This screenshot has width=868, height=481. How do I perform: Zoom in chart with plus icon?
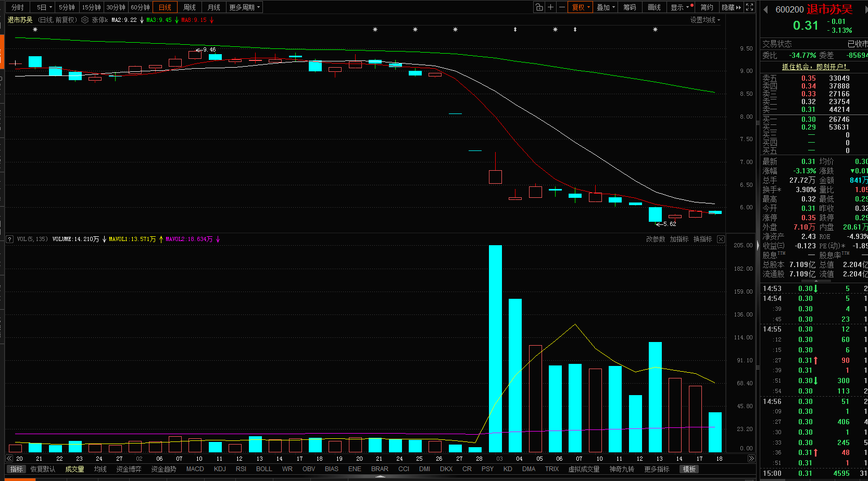(550, 7)
